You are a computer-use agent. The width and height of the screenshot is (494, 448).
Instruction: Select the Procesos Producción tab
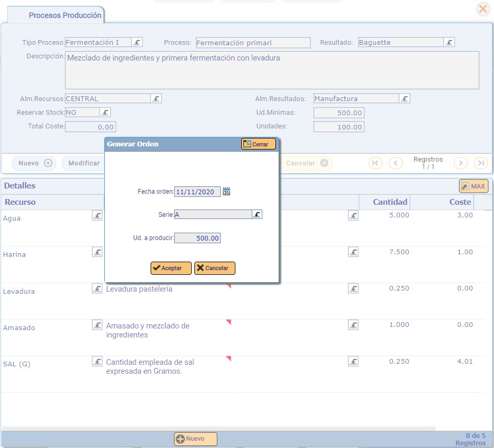coord(57,15)
